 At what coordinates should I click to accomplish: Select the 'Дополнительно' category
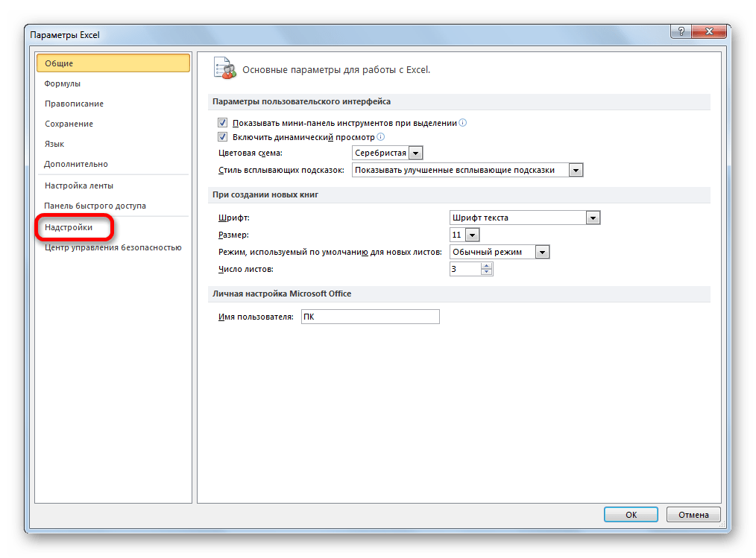pos(113,165)
